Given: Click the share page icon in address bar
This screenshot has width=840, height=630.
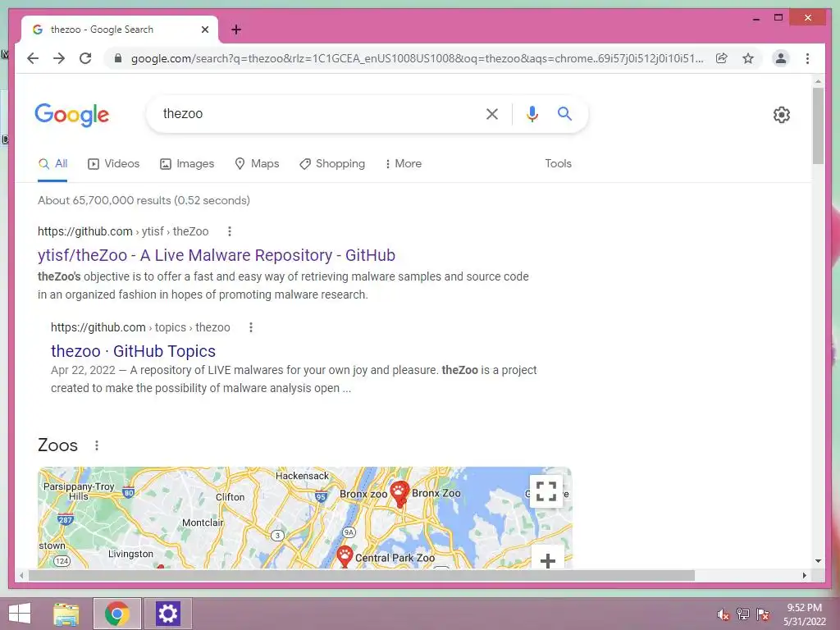Looking at the screenshot, I should click(722, 58).
